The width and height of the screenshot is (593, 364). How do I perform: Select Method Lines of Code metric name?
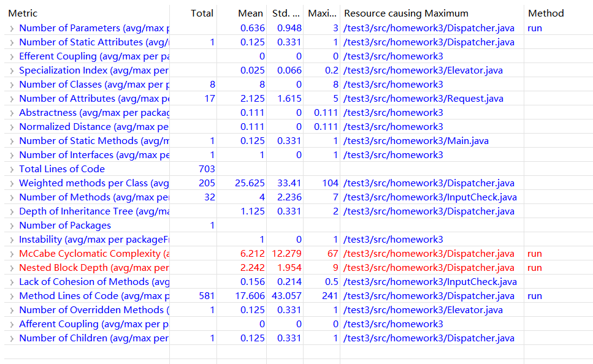click(94, 296)
